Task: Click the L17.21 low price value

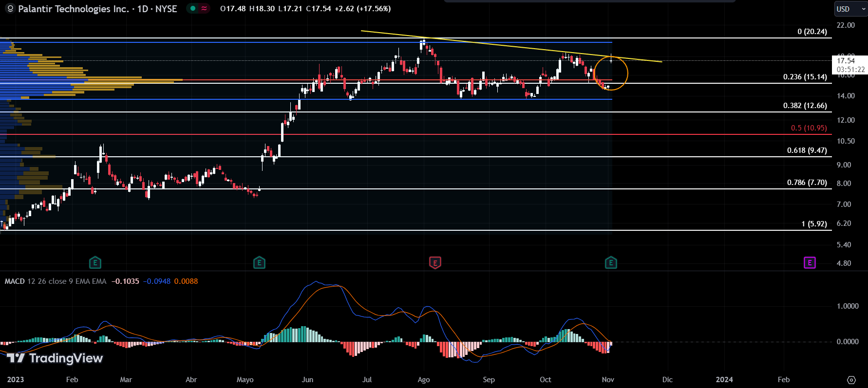Action: click(290, 9)
